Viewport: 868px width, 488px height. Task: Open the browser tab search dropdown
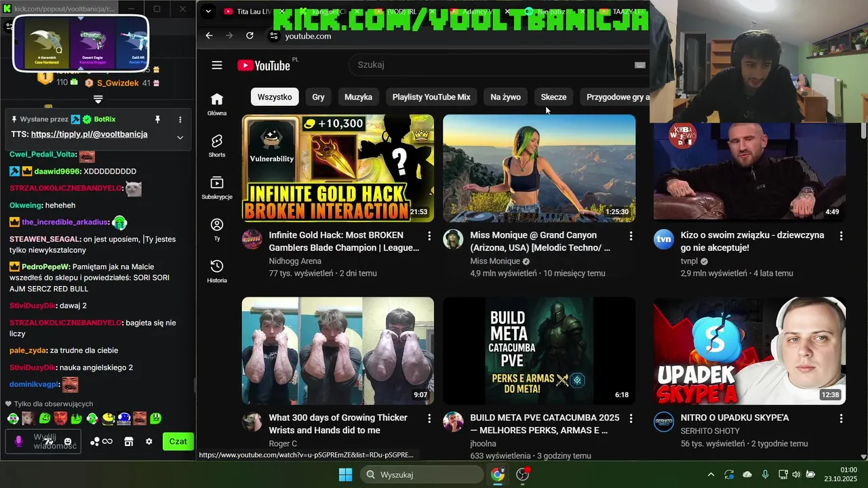coord(208,11)
